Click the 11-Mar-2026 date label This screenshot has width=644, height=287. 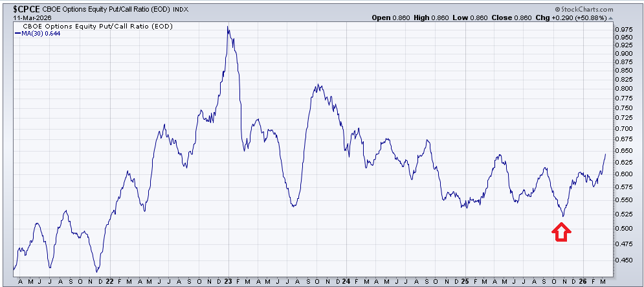pyautogui.click(x=24, y=17)
